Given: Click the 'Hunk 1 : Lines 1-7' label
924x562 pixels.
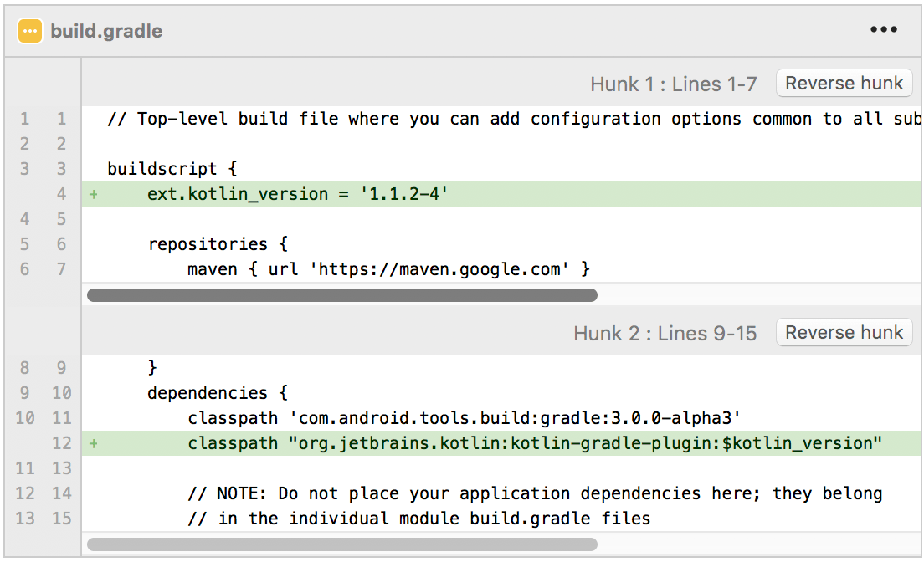Looking at the screenshot, I should [673, 84].
